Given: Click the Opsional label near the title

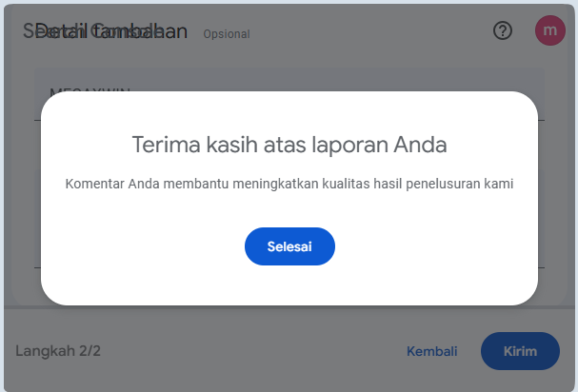Looking at the screenshot, I should pos(227,34).
